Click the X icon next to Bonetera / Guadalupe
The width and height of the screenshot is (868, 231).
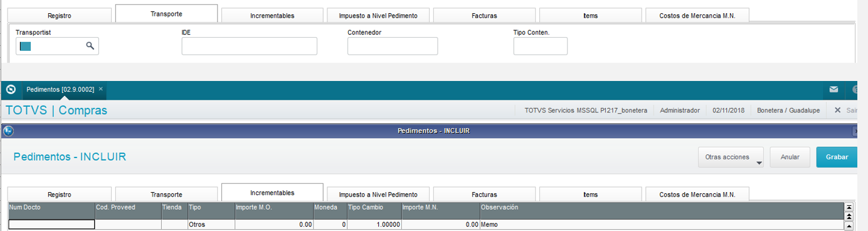[x=837, y=110]
